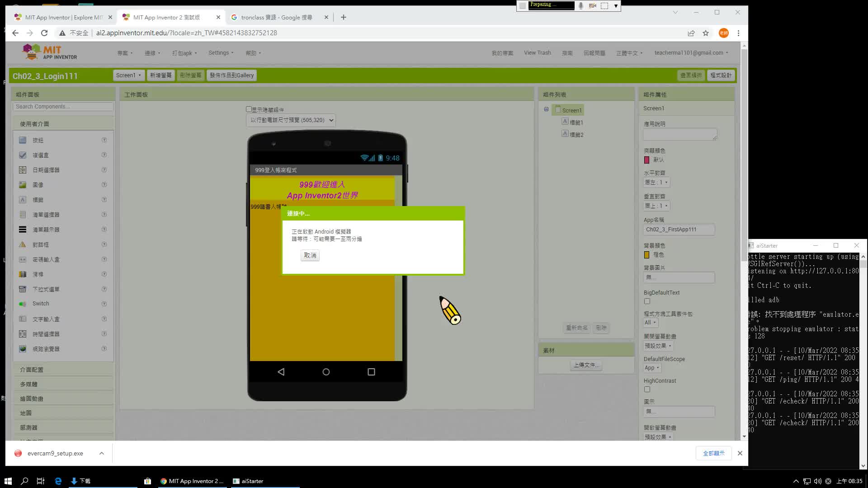
Task: Pick the 日期選擇器 date picker icon
Action: [x=23, y=170]
